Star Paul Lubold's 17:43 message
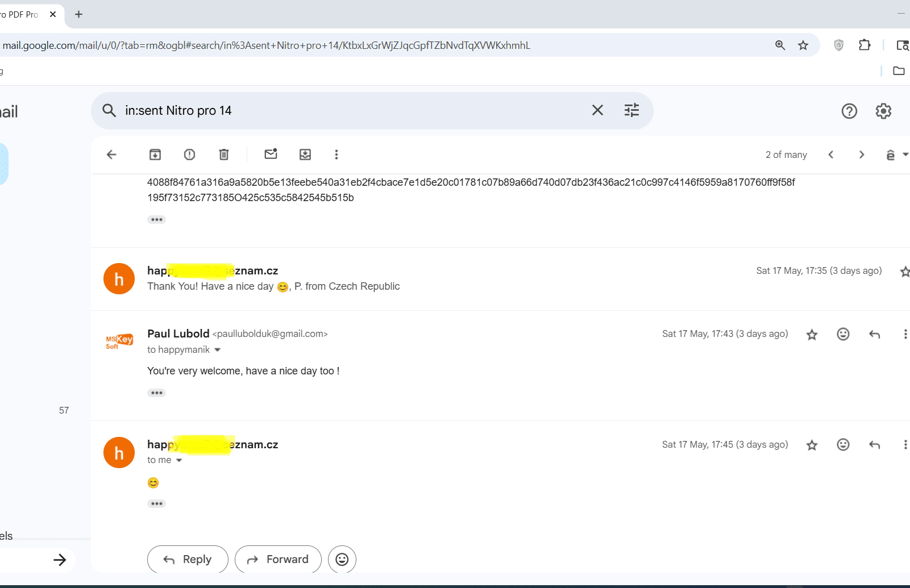Viewport: 910px width, 588px height. 812,335
